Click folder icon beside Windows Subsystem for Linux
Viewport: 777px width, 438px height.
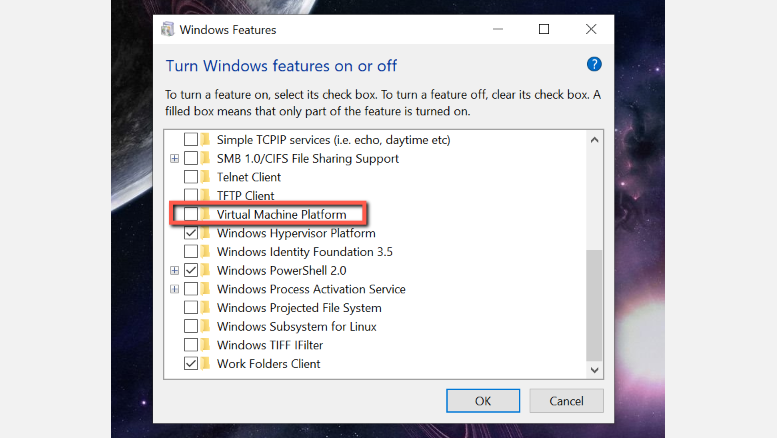(x=205, y=327)
